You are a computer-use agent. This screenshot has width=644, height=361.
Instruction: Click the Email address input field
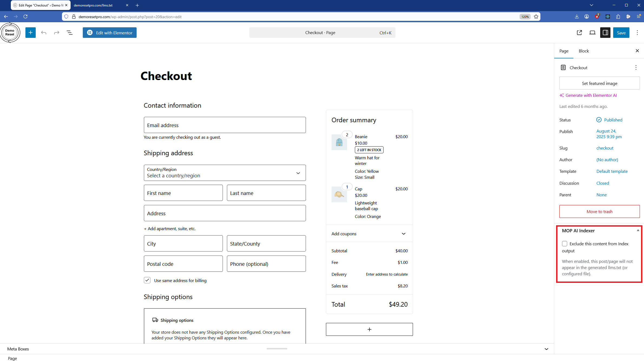(x=224, y=125)
